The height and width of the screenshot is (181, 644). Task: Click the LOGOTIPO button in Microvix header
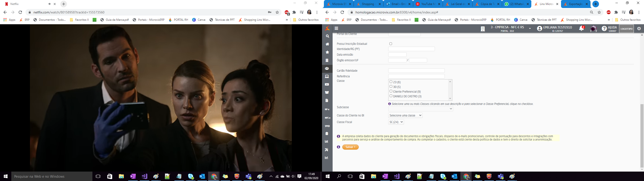(627, 29)
